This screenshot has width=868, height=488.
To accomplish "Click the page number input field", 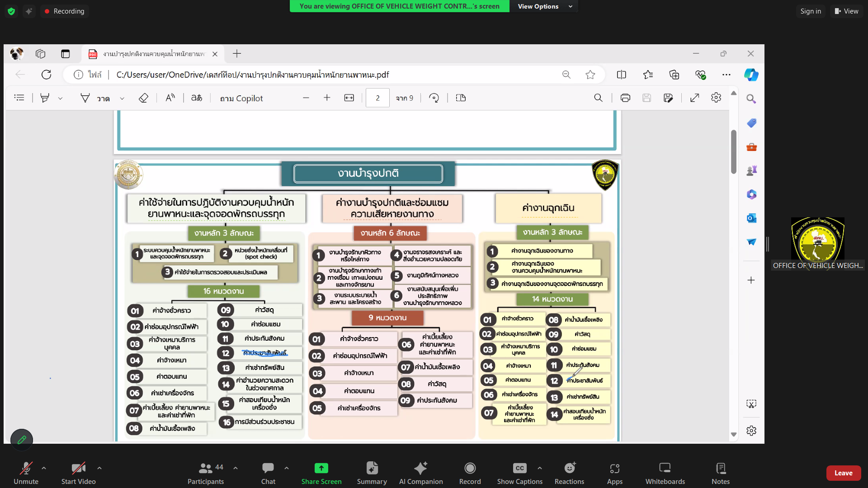I will pyautogui.click(x=377, y=98).
